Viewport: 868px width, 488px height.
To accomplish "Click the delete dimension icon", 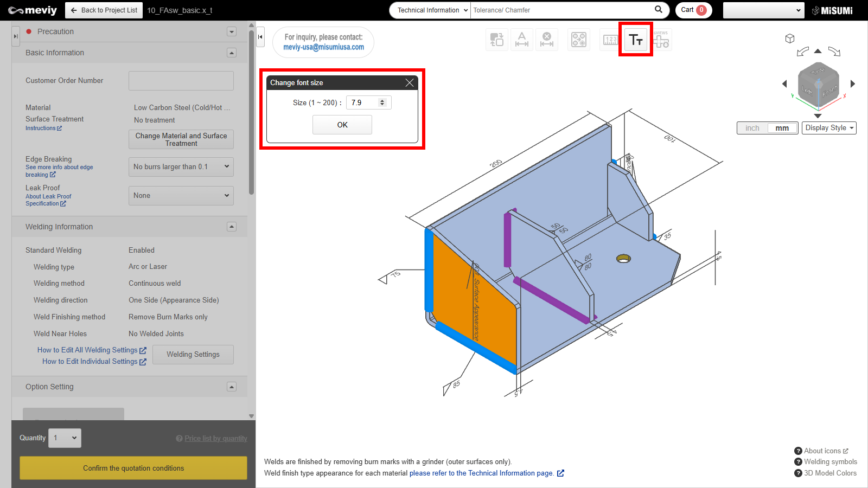I will [x=547, y=40].
